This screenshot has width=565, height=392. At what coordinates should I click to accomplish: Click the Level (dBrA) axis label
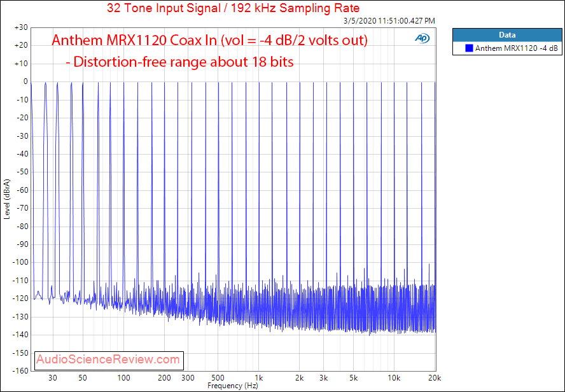[6, 199]
